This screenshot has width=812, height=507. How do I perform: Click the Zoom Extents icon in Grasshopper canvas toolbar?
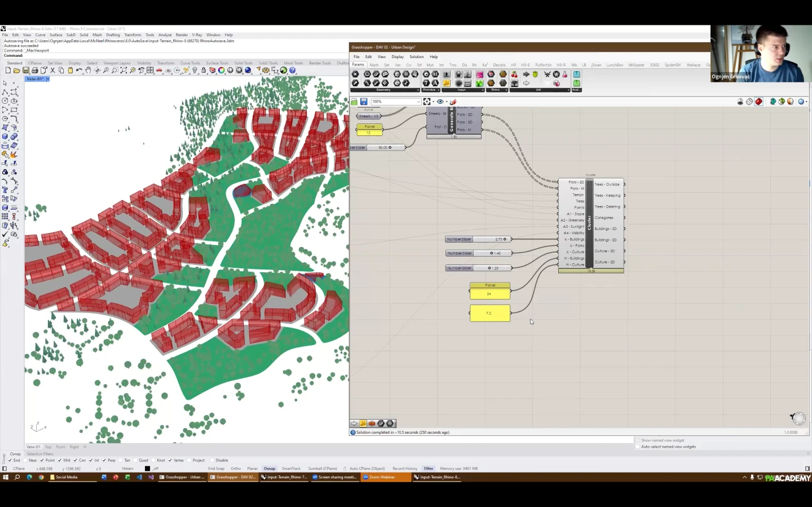[x=427, y=102]
